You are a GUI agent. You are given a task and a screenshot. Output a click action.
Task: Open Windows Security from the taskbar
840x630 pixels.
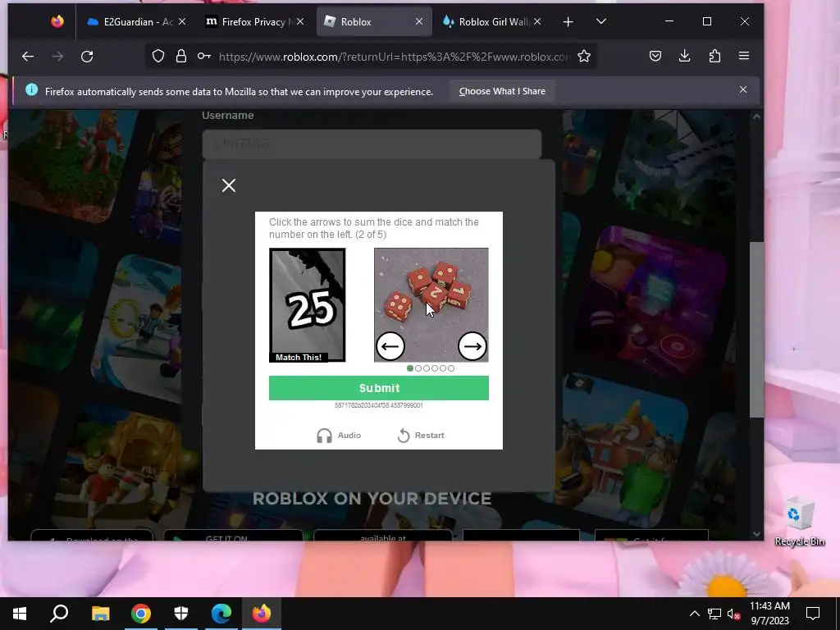[181, 614]
